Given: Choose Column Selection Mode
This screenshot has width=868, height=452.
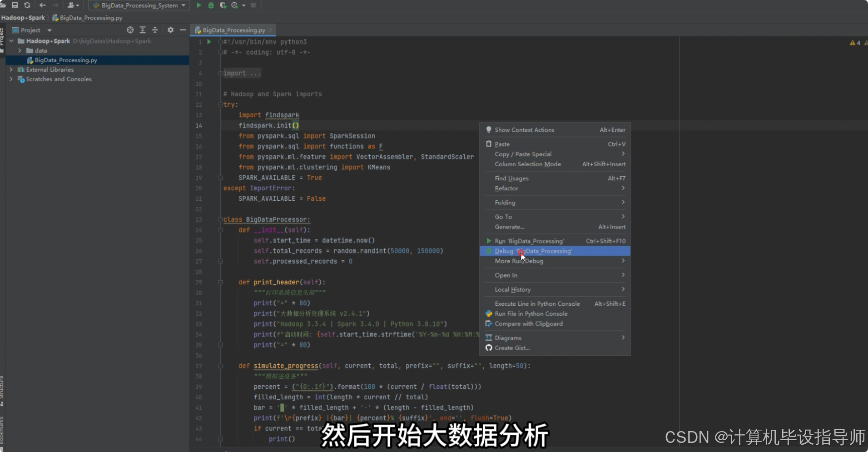Looking at the screenshot, I should pos(555,164).
